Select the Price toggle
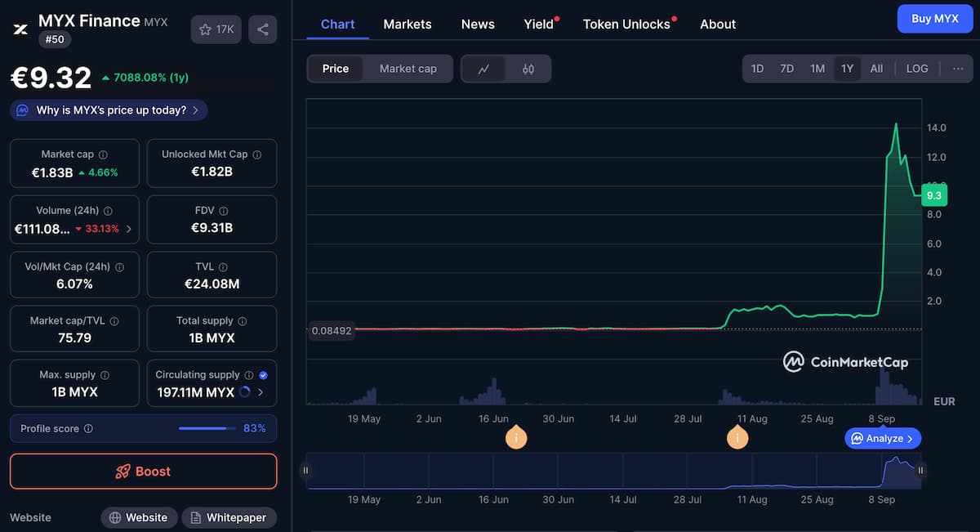The width and height of the screenshot is (980, 532). (x=336, y=69)
